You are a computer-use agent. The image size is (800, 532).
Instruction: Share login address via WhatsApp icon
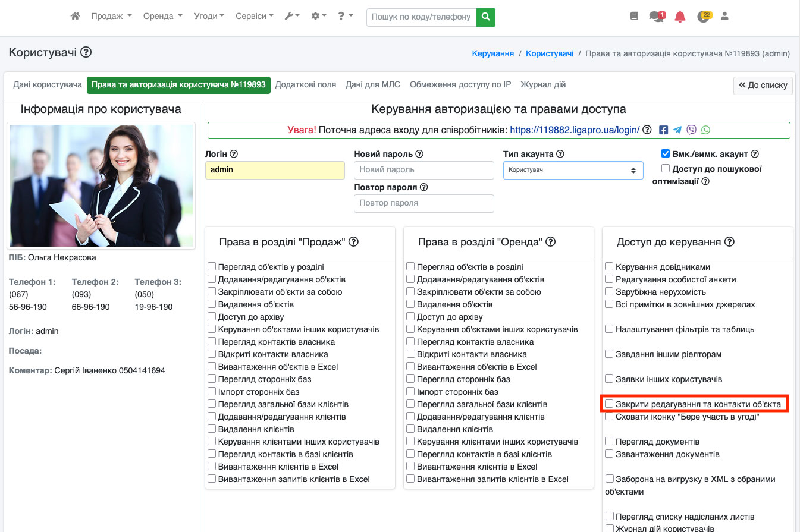click(x=705, y=130)
